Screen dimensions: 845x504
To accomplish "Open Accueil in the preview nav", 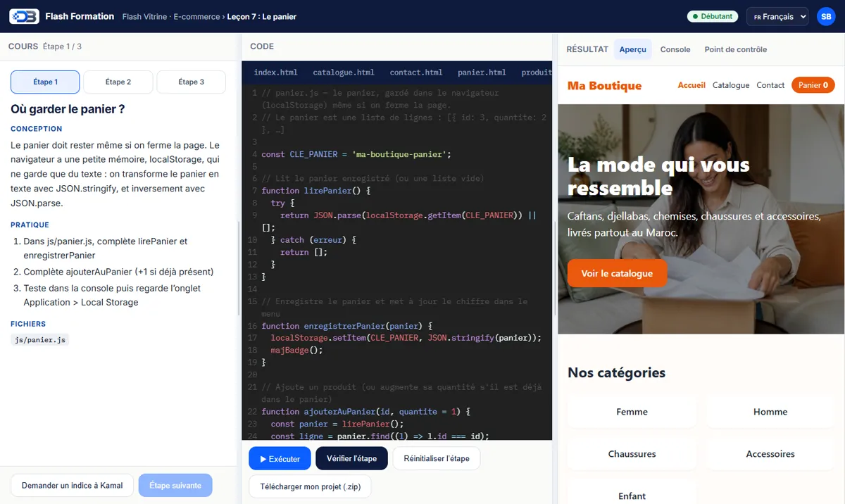I will click(x=691, y=85).
